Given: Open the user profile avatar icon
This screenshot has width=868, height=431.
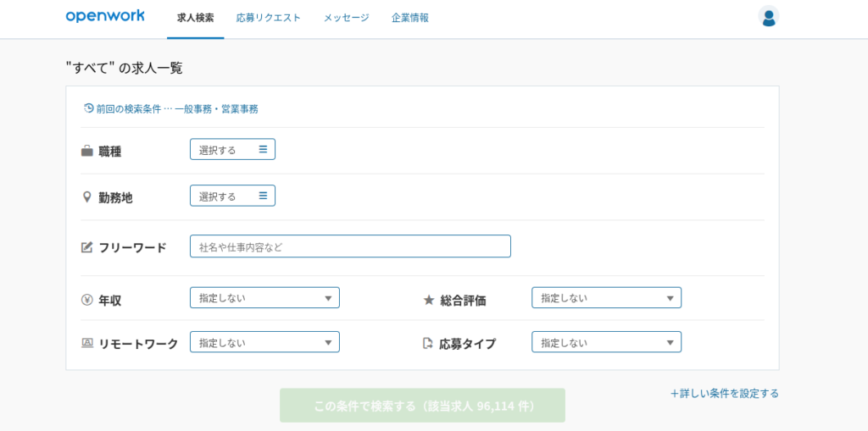Looking at the screenshot, I should click(768, 17).
